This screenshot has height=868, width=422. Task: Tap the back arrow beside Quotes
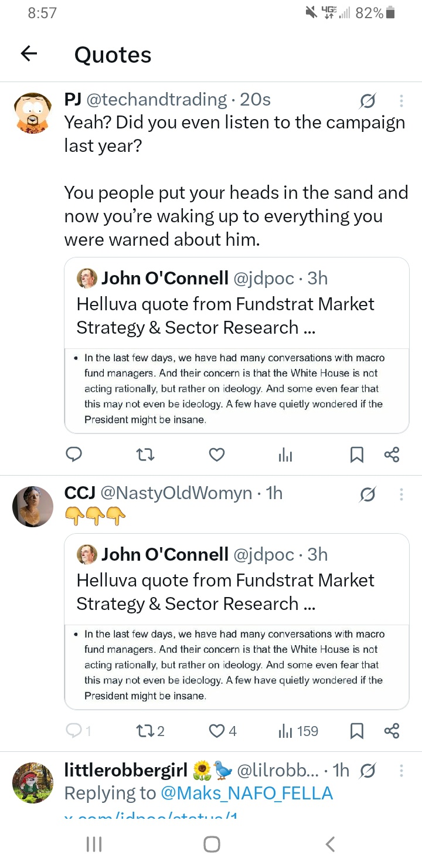(x=29, y=54)
